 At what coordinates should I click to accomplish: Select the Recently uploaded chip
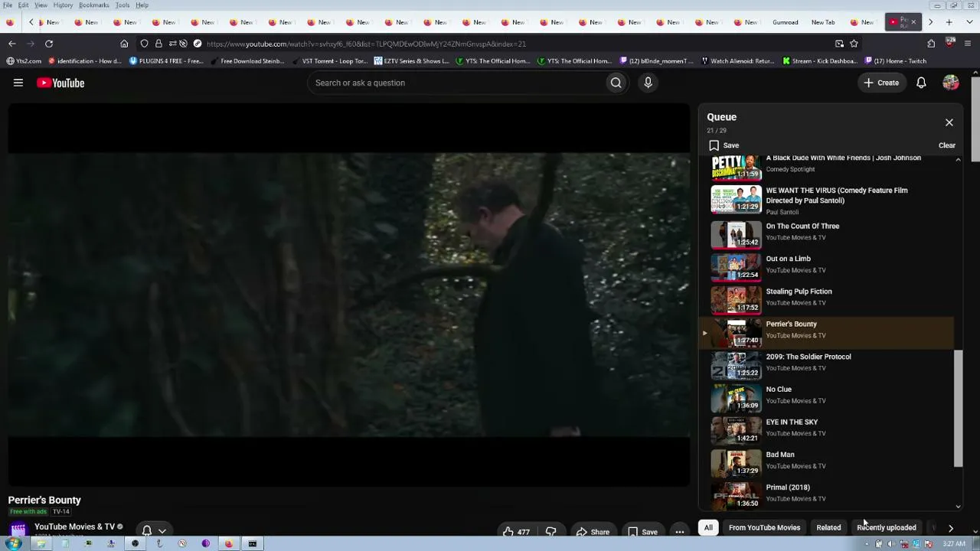[x=886, y=527]
